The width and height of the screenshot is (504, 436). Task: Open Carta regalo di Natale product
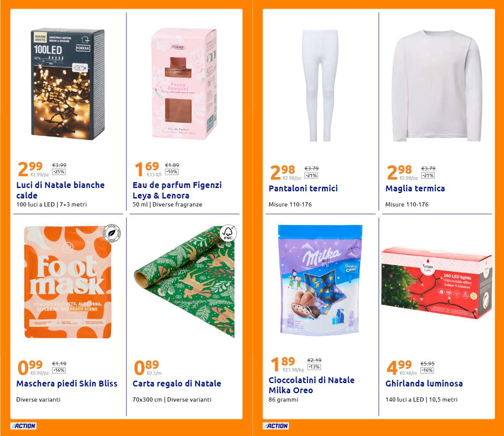(x=177, y=384)
